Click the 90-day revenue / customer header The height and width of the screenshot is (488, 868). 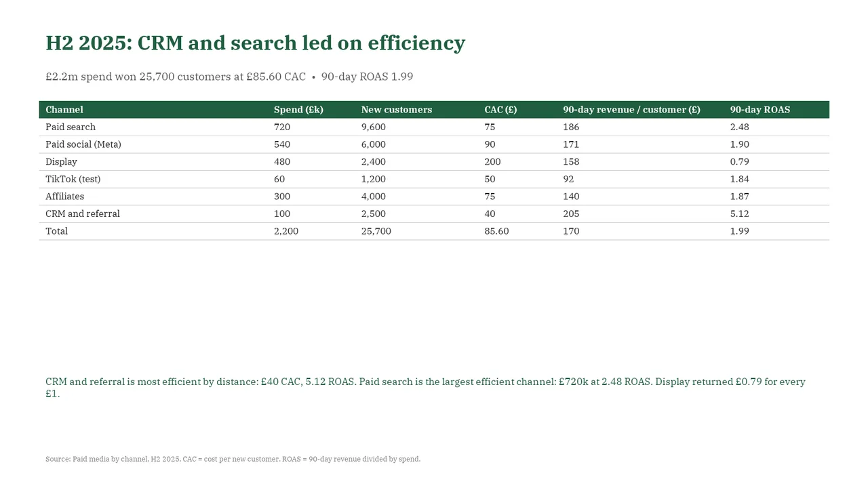coord(631,109)
